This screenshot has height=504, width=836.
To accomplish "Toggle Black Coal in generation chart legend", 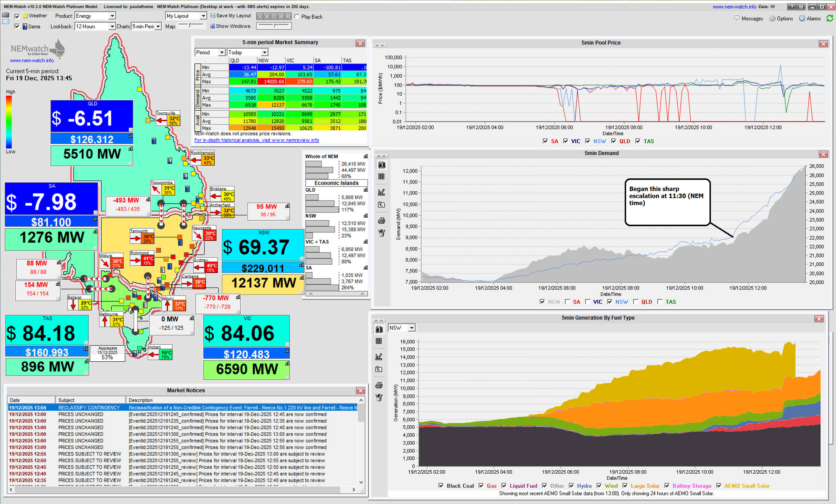I will 441,486.
